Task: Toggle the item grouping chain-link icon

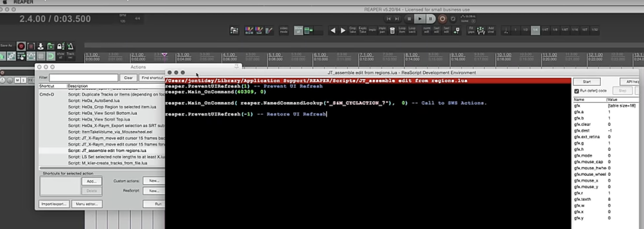Action: pos(11,57)
